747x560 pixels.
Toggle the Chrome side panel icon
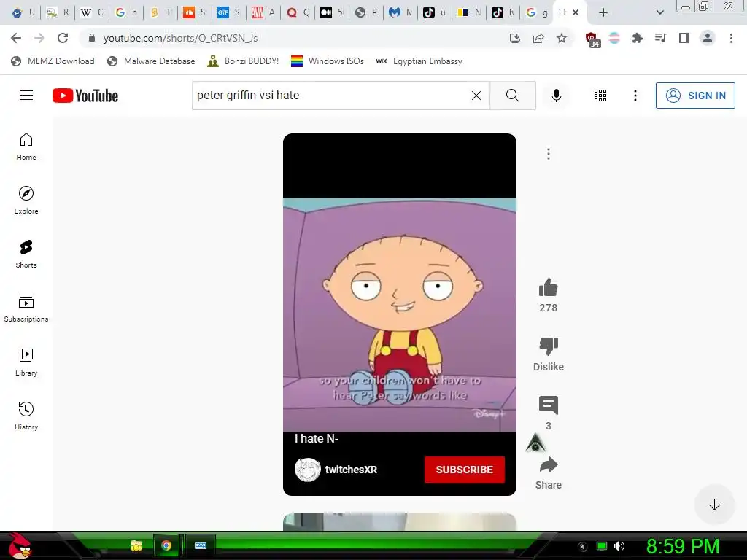684,38
